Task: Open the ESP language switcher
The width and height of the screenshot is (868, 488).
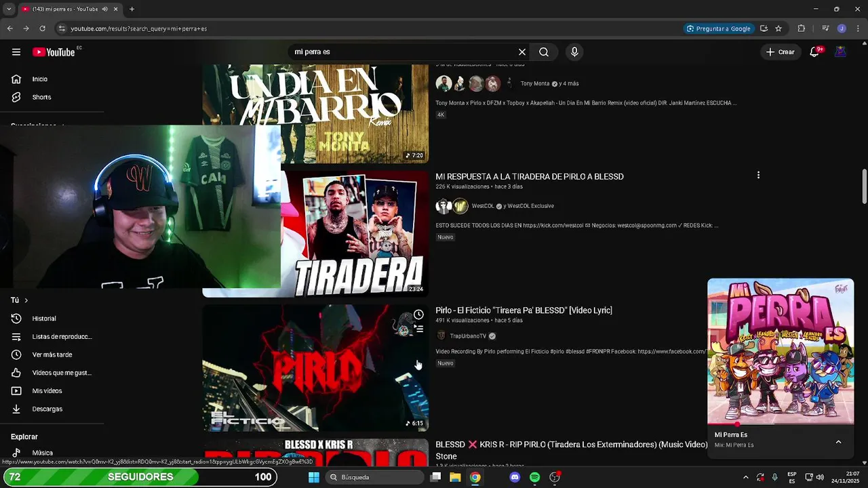Action: (792, 477)
